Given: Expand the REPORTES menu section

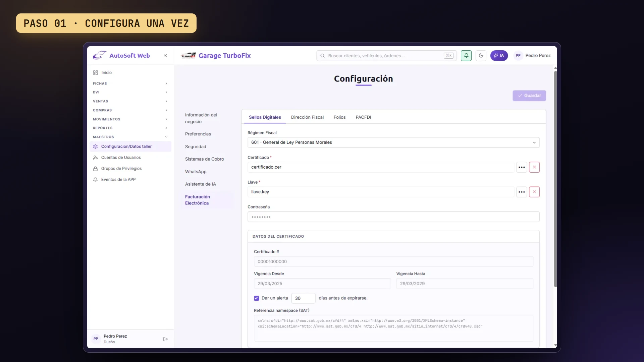Looking at the screenshot, I should click(x=130, y=128).
